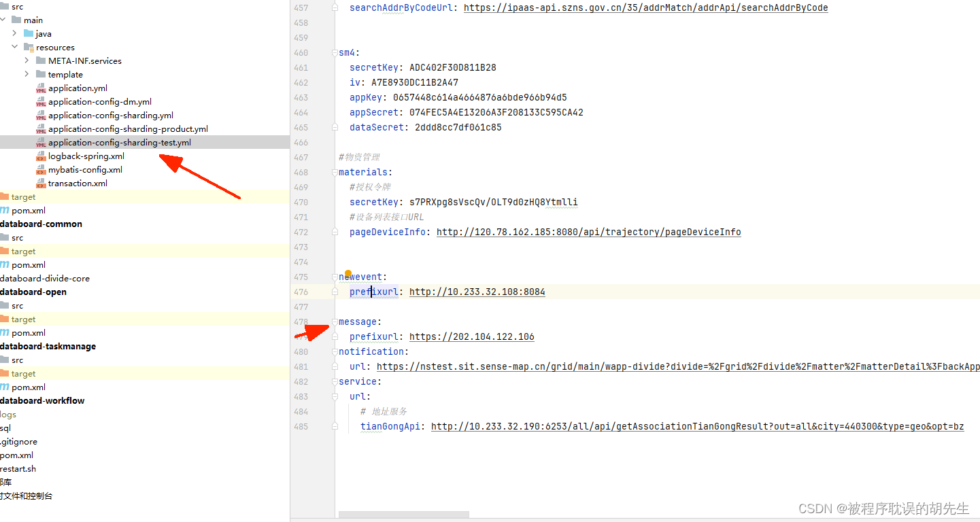
Task: Collapse the sm4 block using its fold marker
Action: tap(335, 52)
